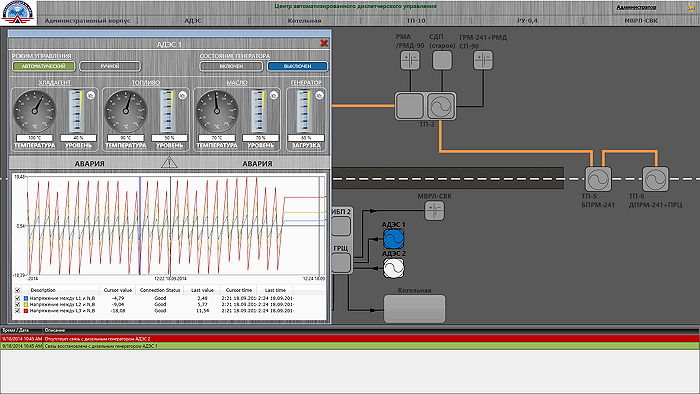Click the Котельная block on the diagram

[415, 309]
